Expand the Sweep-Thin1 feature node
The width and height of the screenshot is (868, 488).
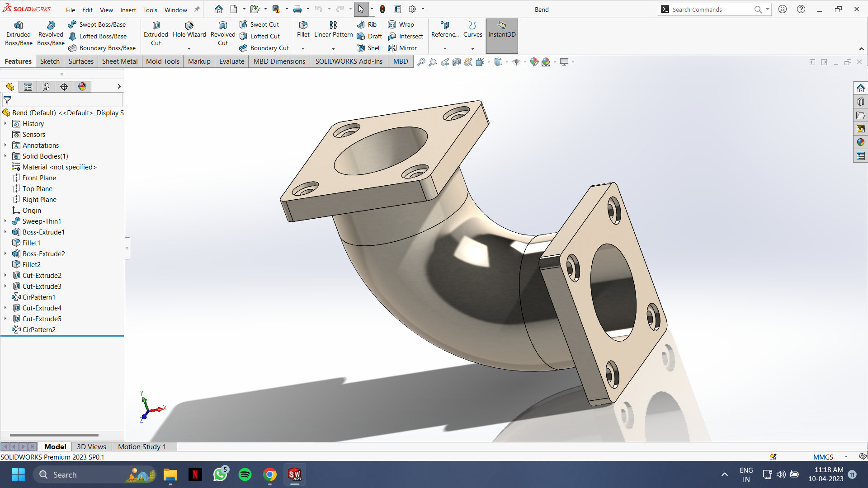point(5,221)
